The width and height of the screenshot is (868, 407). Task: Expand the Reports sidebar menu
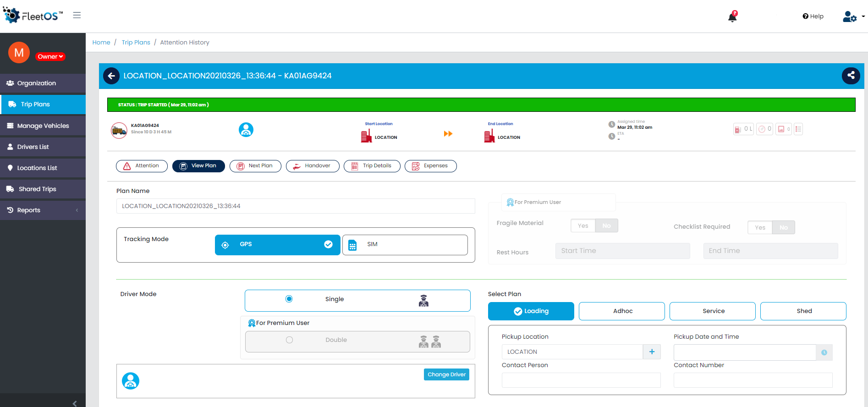click(x=43, y=210)
